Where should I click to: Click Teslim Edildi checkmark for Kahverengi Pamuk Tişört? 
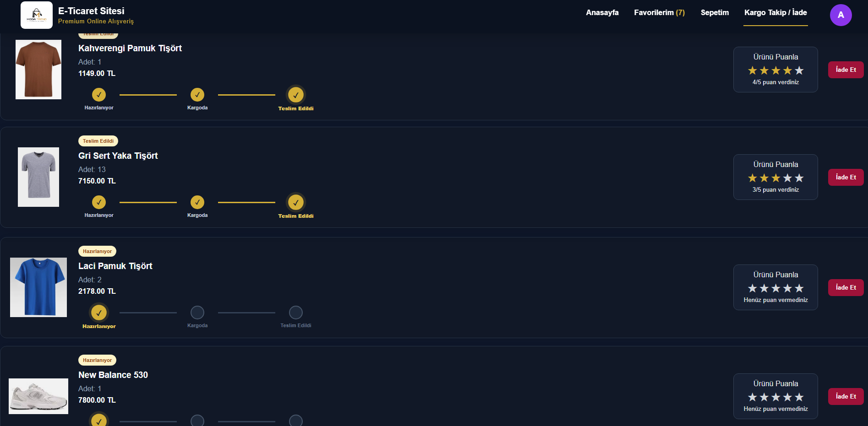click(x=296, y=95)
